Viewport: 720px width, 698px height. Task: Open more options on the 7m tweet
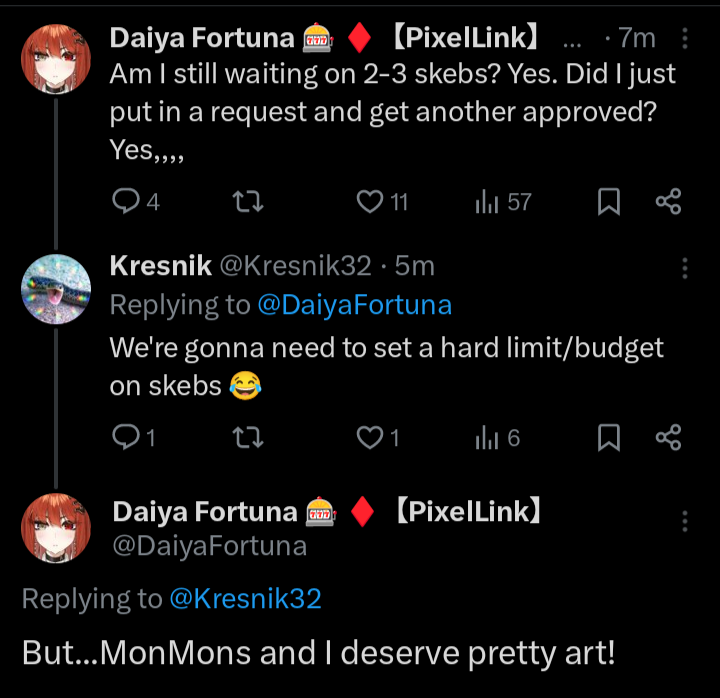pyautogui.click(x=685, y=39)
